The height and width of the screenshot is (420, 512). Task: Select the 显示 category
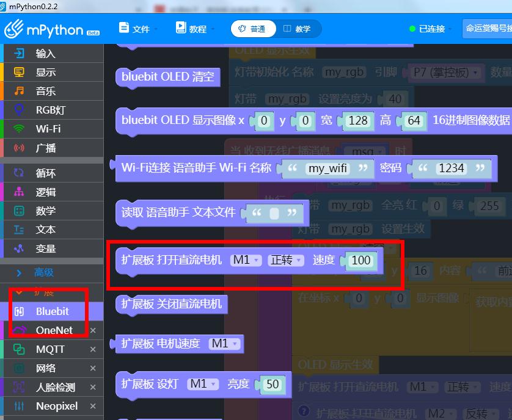53,72
